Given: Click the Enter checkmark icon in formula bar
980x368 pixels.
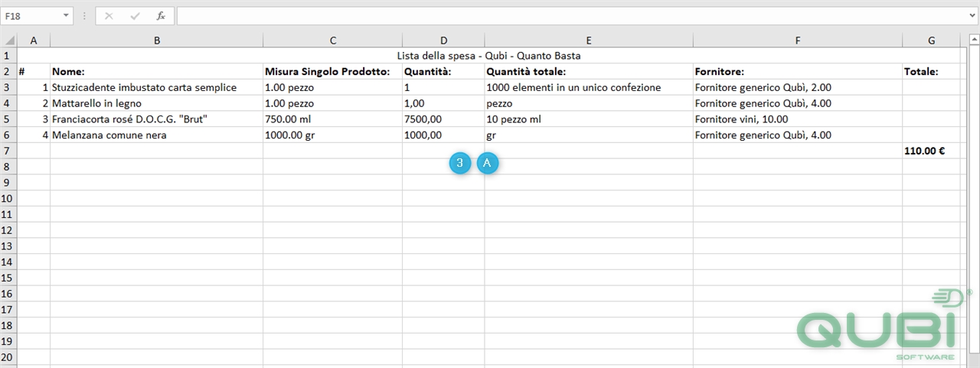Looking at the screenshot, I should [135, 15].
